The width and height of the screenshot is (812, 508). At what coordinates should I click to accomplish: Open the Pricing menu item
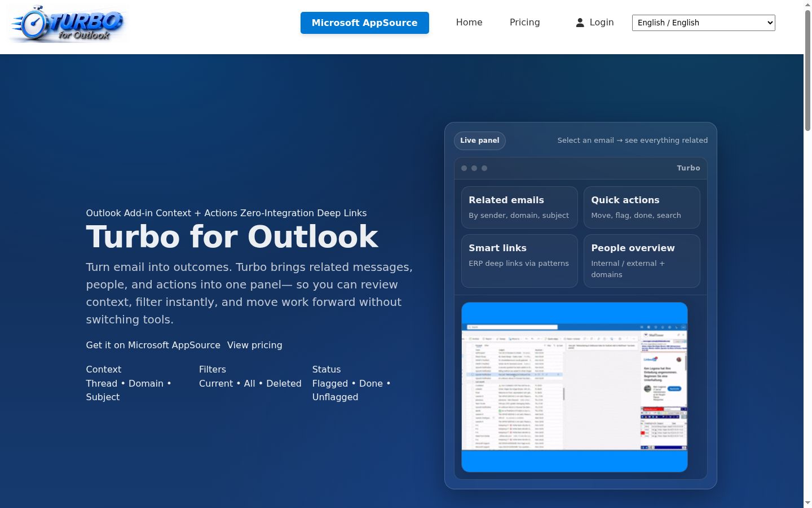point(525,23)
